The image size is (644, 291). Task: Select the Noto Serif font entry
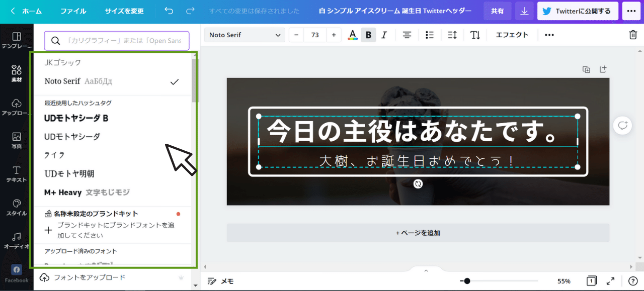(112, 81)
